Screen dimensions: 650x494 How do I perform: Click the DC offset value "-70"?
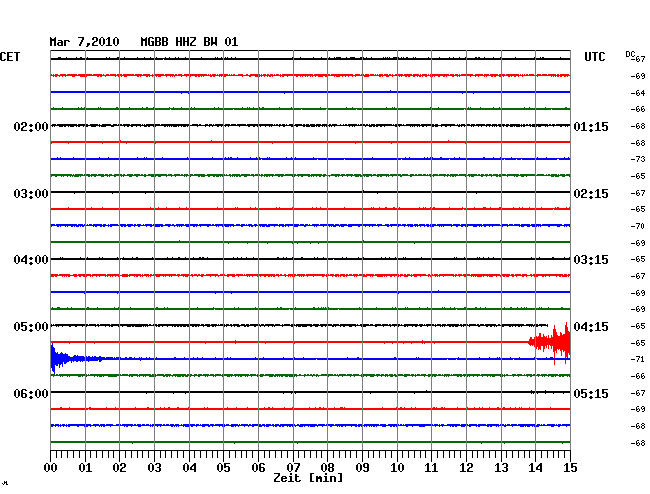tap(638, 226)
